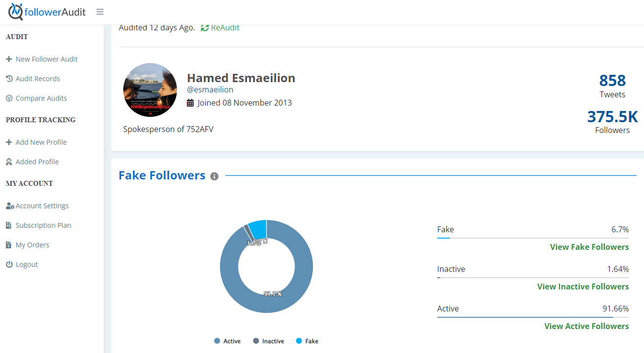Click the followerAudit logo
The height and width of the screenshot is (353, 644).
[47, 12]
